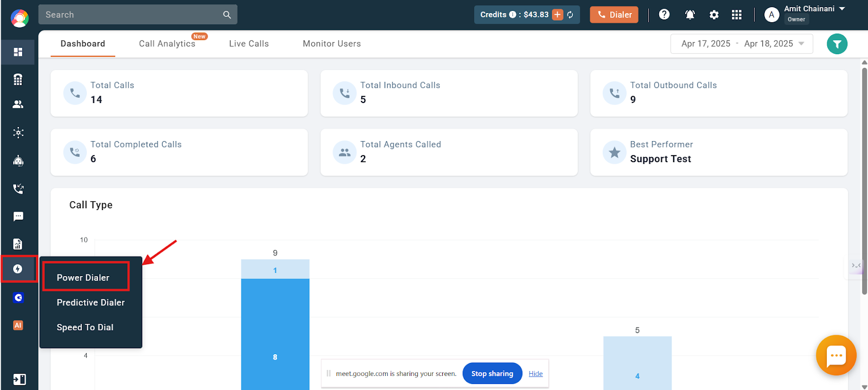868x390 pixels.
Task: Click the Hide link in sharing bar
Action: [x=535, y=374]
